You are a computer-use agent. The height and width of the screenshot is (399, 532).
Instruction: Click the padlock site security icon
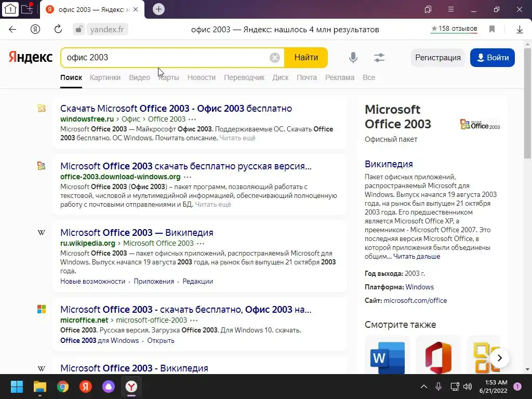pyautogui.click(x=78, y=29)
